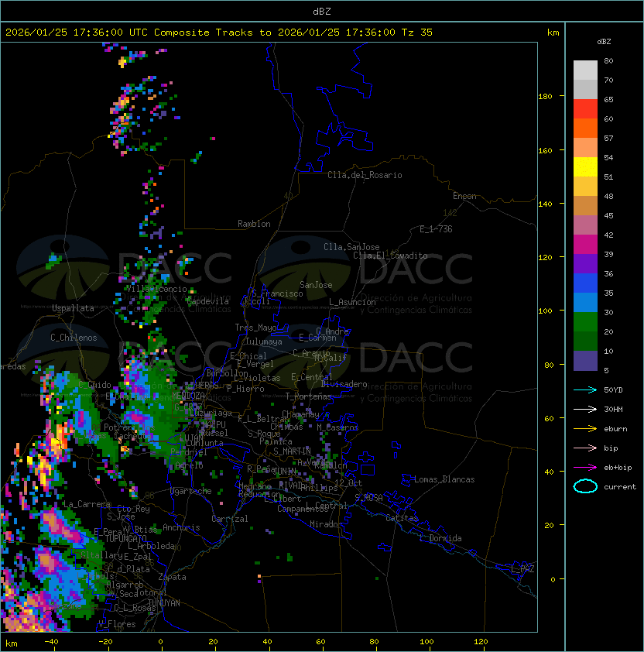The width and height of the screenshot is (644, 652).
Task: Click the 'Mirador' map label
Action: pos(326,524)
